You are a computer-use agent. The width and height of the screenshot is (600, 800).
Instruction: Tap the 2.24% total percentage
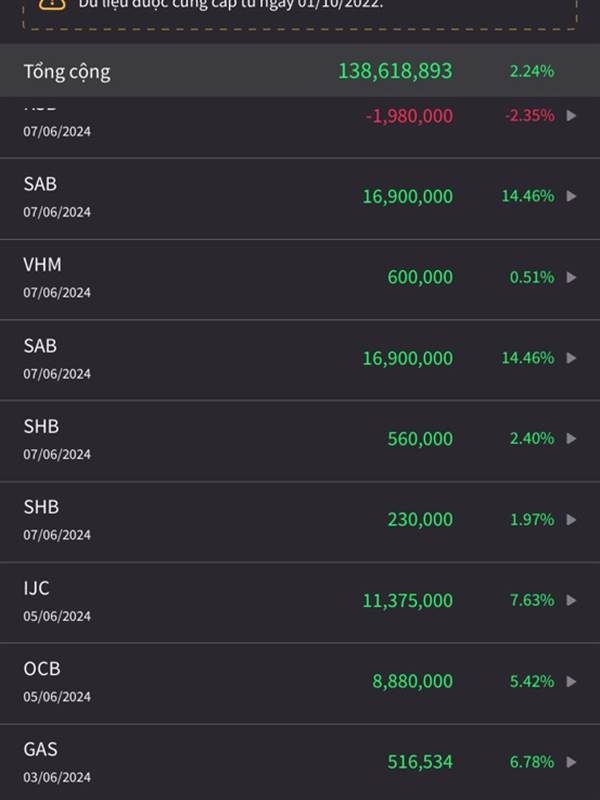[x=532, y=71]
